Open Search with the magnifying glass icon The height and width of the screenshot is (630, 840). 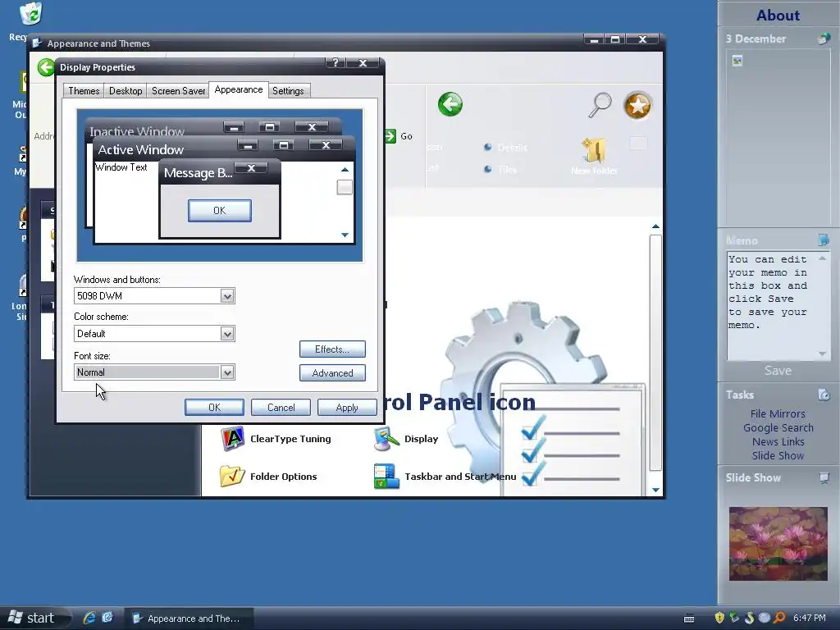600,104
